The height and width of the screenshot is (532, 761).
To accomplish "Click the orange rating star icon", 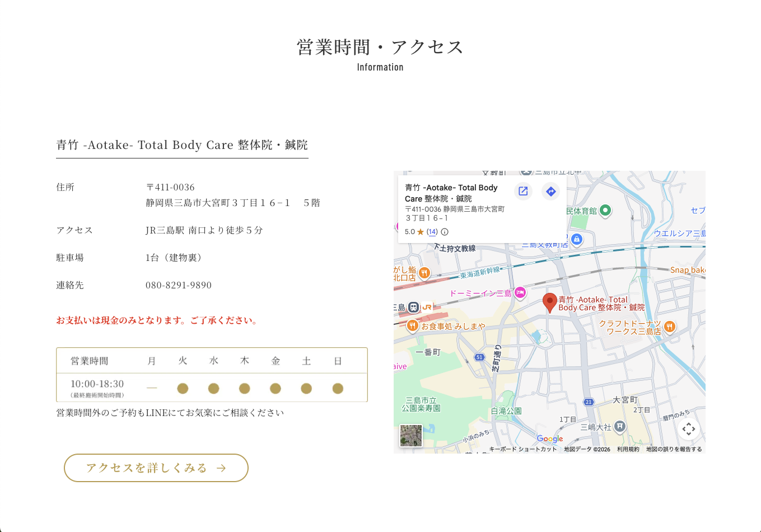I will click(421, 232).
